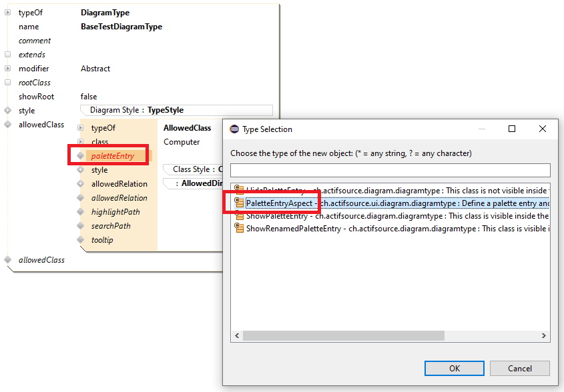Click the ShowPaletteEntry class icon
The height and width of the screenshot is (392, 564).
click(239, 216)
